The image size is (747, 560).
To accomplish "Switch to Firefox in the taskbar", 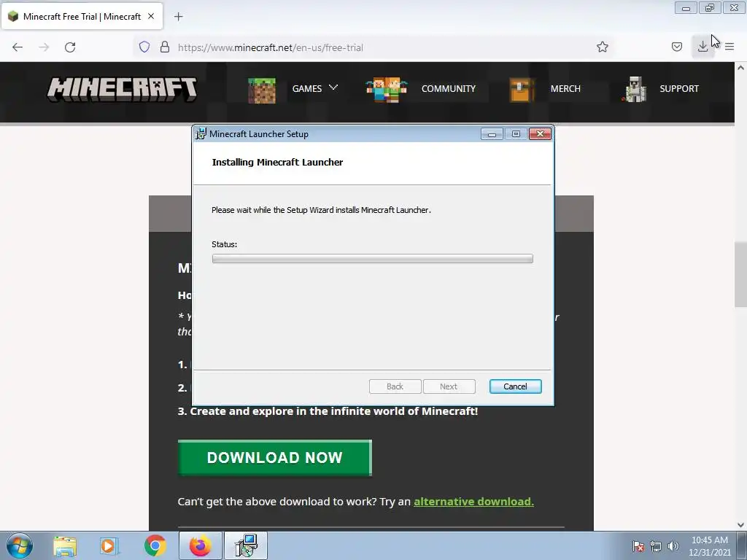I will pos(201,545).
